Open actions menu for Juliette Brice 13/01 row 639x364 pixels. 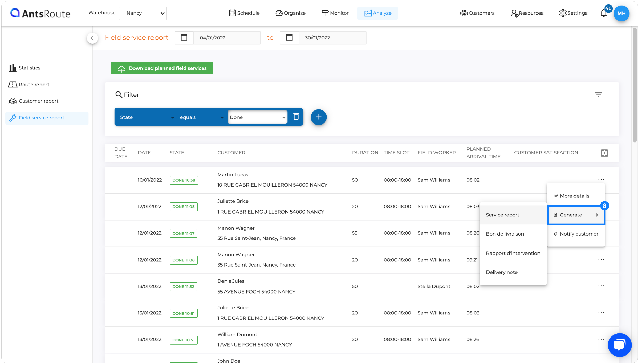(601, 313)
